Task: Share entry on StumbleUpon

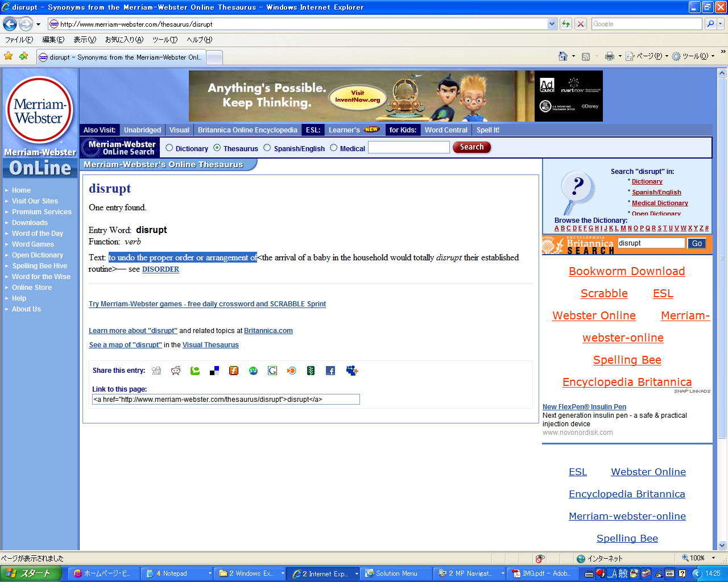Action: pyautogui.click(x=253, y=371)
